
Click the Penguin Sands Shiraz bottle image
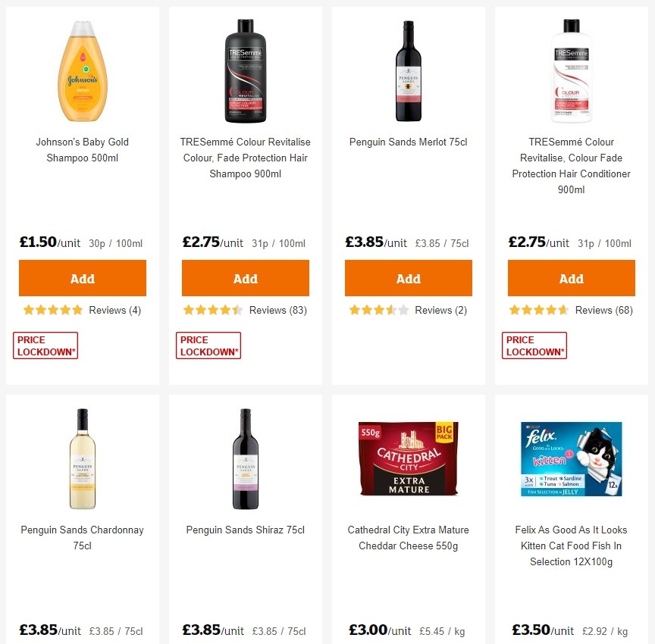click(245, 457)
